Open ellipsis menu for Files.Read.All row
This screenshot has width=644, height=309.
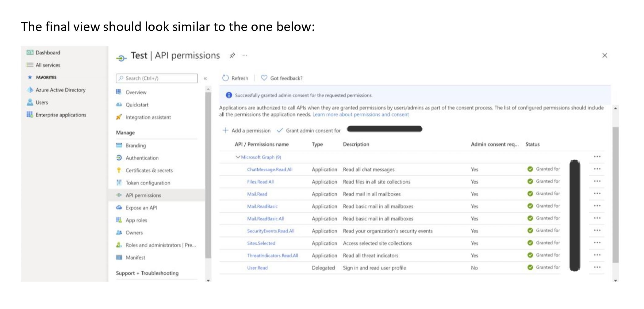597,181
